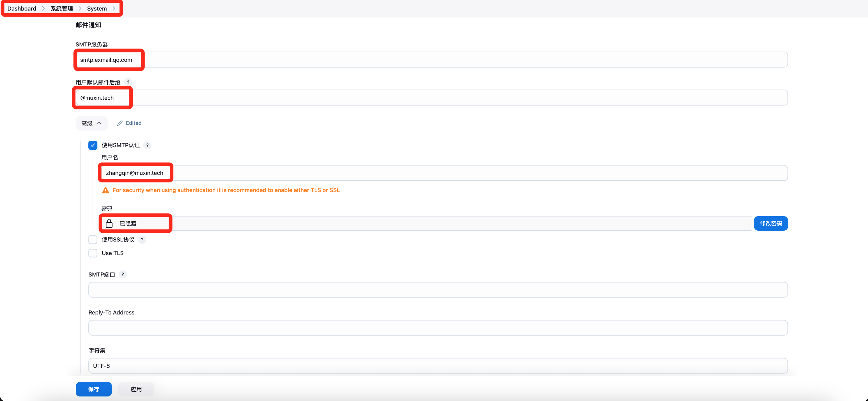Click the lock icon in password field
The height and width of the screenshot is (401, 868).
coord(109,223)
